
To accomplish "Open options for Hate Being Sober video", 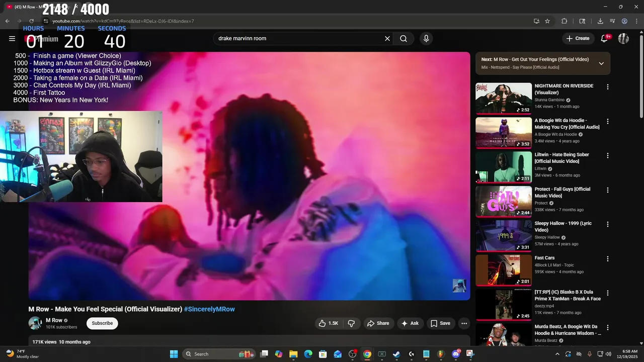I will pyautogui.click(x=607, y=155).
